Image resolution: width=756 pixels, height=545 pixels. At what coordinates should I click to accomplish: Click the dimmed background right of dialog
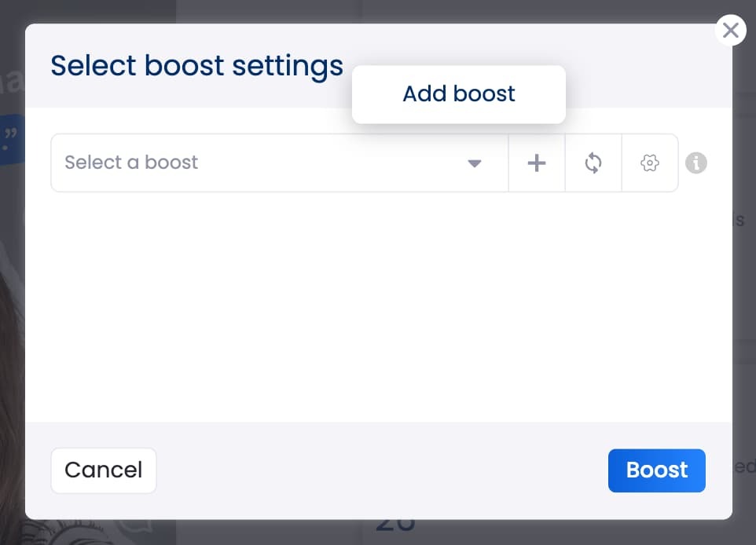[744, 314]
